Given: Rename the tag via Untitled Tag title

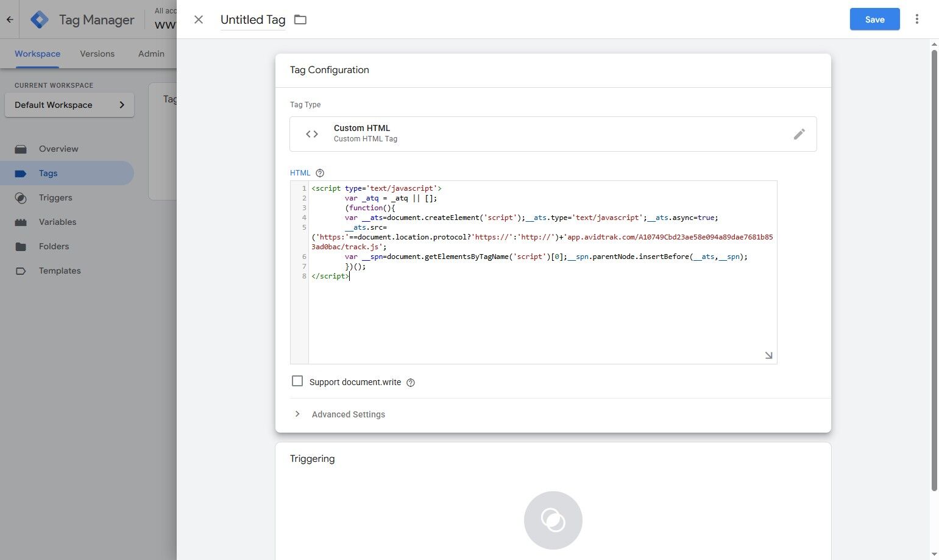Looking at the screenshot, I should [x=253, y=19].
